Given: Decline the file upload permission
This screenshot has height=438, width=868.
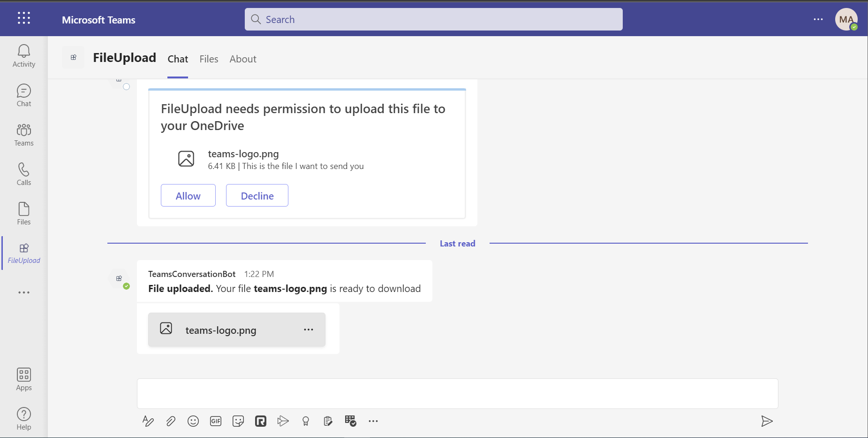Looking at the screenshot, I should [257, 196].
